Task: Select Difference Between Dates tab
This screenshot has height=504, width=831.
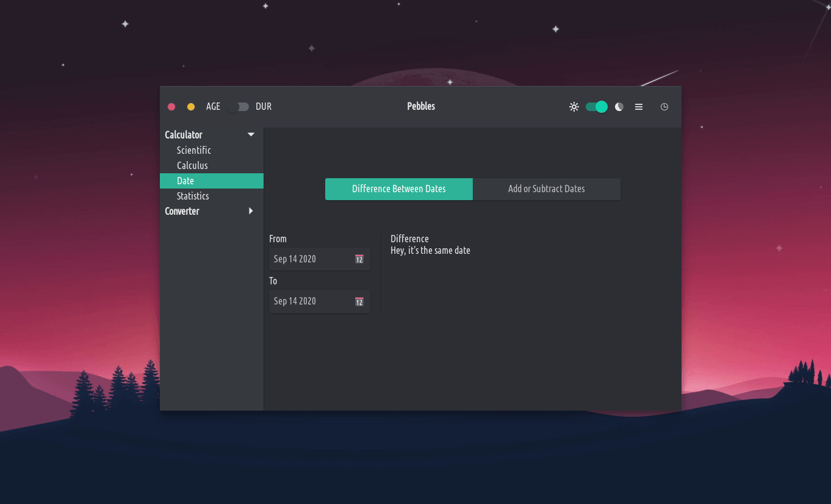Action: (399, 189)
